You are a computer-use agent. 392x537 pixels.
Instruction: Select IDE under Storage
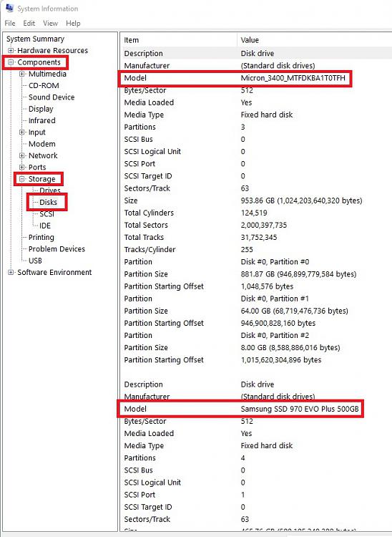click(45, 226)
